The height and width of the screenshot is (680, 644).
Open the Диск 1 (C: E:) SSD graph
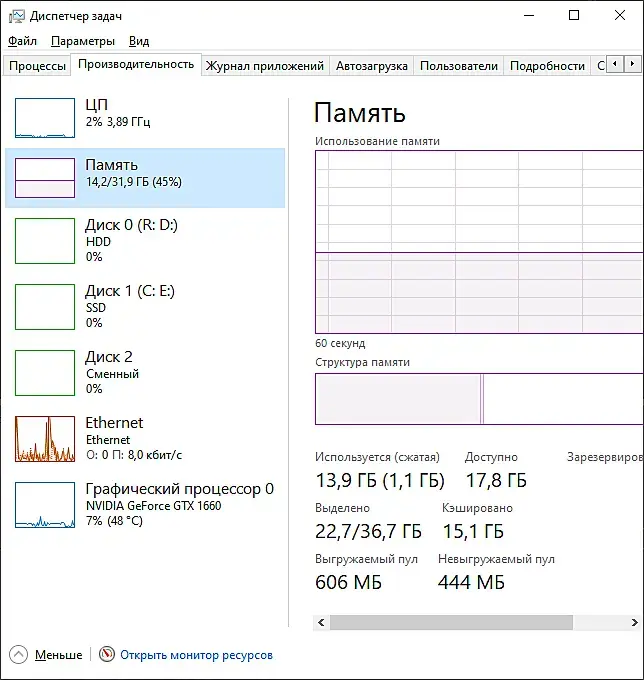(x=45, y=307)
